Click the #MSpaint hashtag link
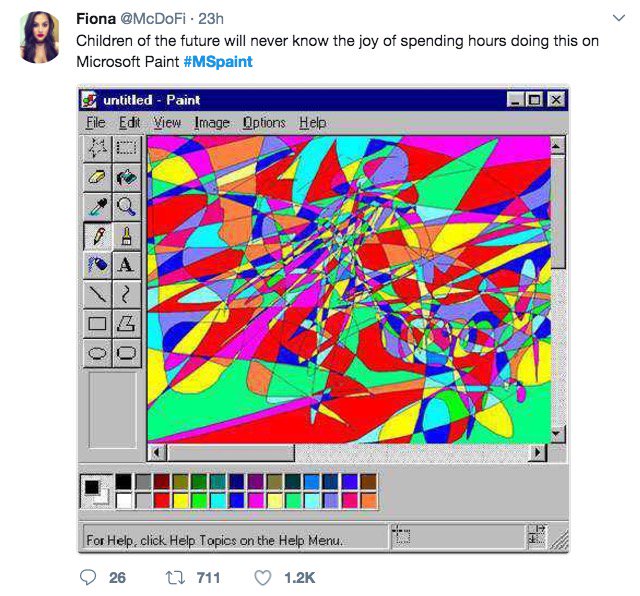Image resolution: width=640 pixels, height=596 pixels. [218, 62]
